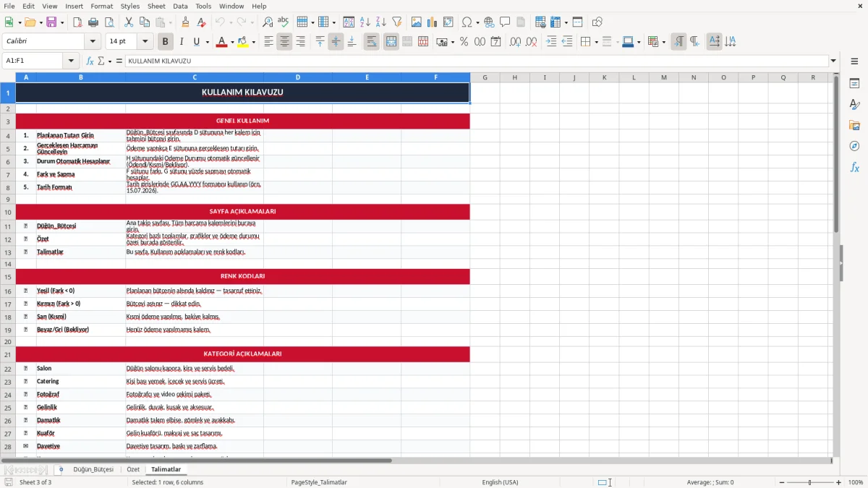This screenshot has height=488, width=868.
Task: Open the Font Size dropdown arrow
Action: coord(145,42)
